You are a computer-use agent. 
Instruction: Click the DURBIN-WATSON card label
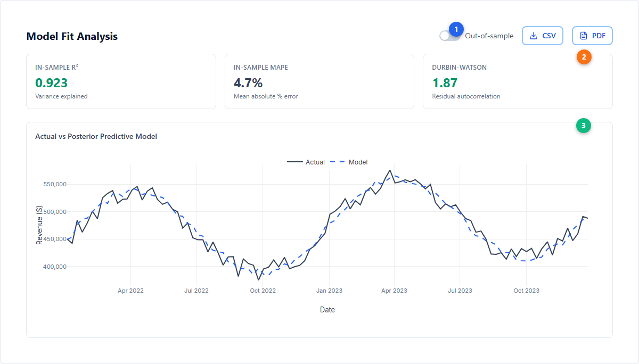(460, 68)
